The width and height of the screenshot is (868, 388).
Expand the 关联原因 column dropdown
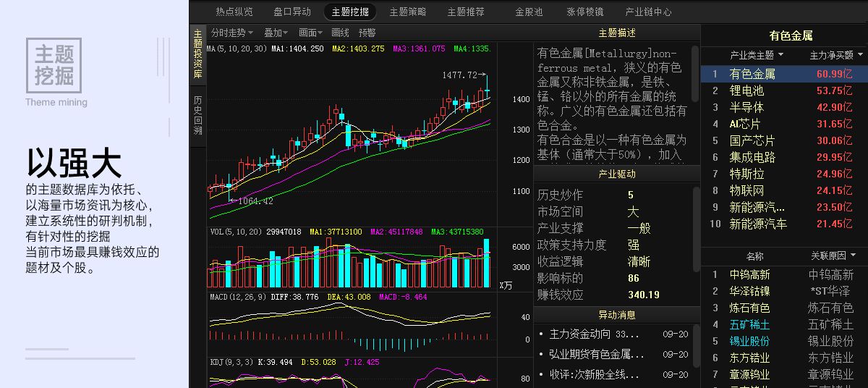[x=853, y=256]
